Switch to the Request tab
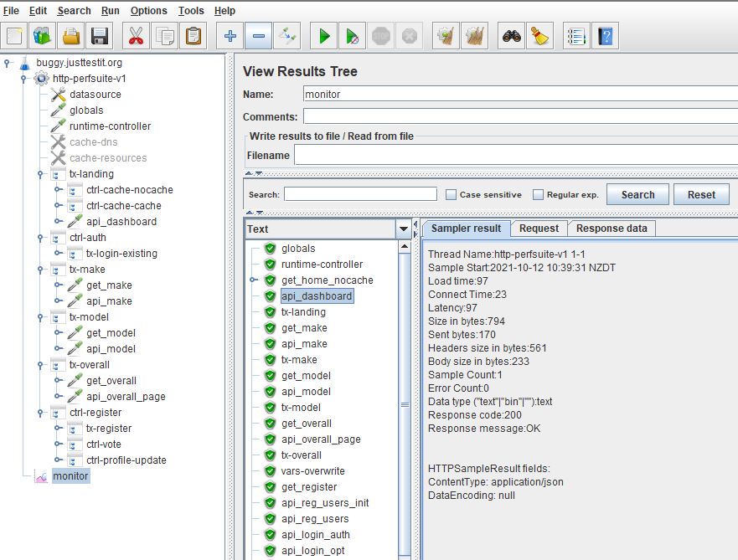Viewport: 738px width, 560px height. coord(539,229)
